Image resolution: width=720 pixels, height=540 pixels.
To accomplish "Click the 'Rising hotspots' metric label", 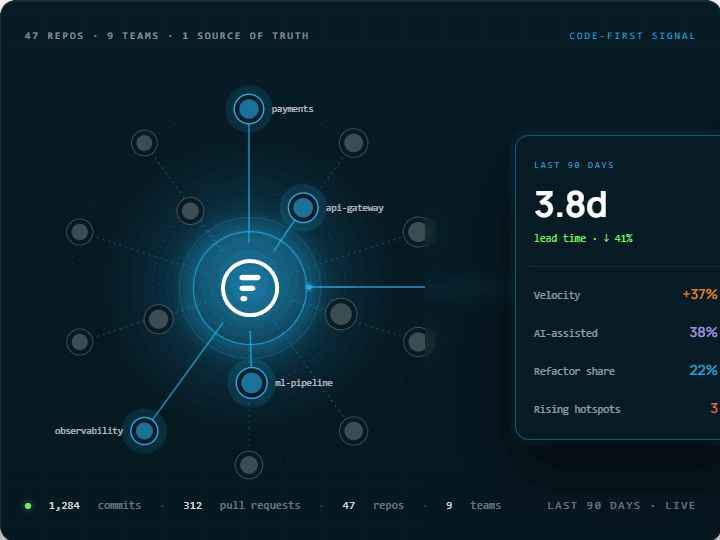I will tap(577, 410).
